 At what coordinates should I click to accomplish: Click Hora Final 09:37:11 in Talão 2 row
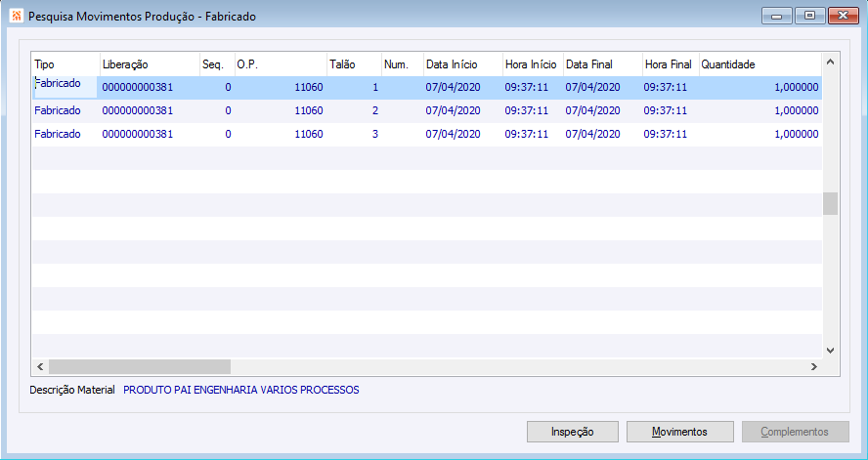pyautogui.click(x=666, y=110)
